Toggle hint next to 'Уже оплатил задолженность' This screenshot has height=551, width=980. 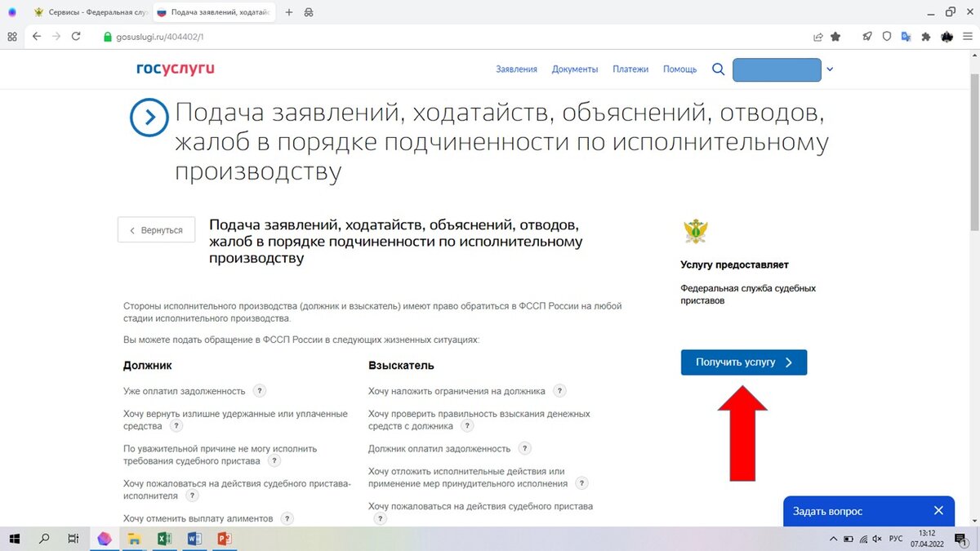260,390
